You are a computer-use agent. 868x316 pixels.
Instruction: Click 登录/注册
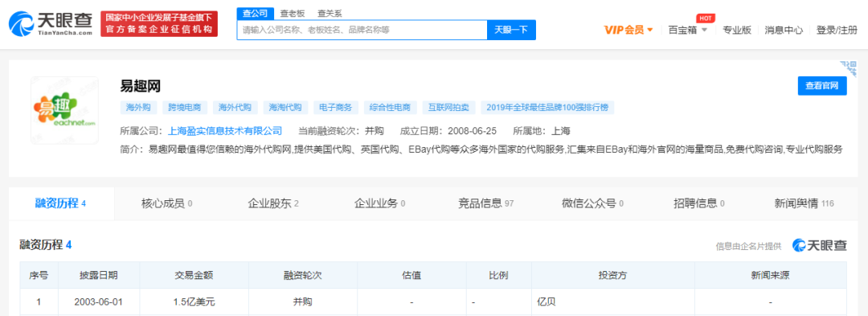click(837, 30)
